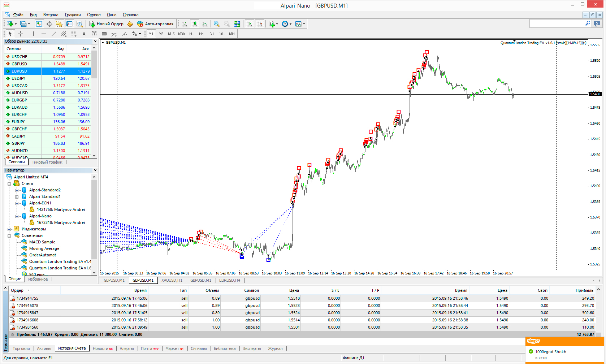This screenshot has width=606, height=364.
Task: Click the Zoom In magnifier icon
Action: tap(217, 24)
